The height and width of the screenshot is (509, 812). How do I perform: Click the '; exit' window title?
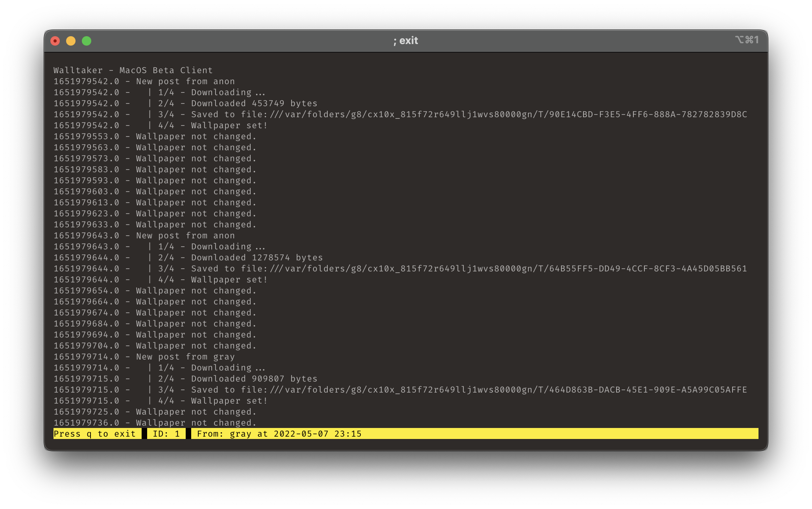pyautogui.click(x=406, y=41)
